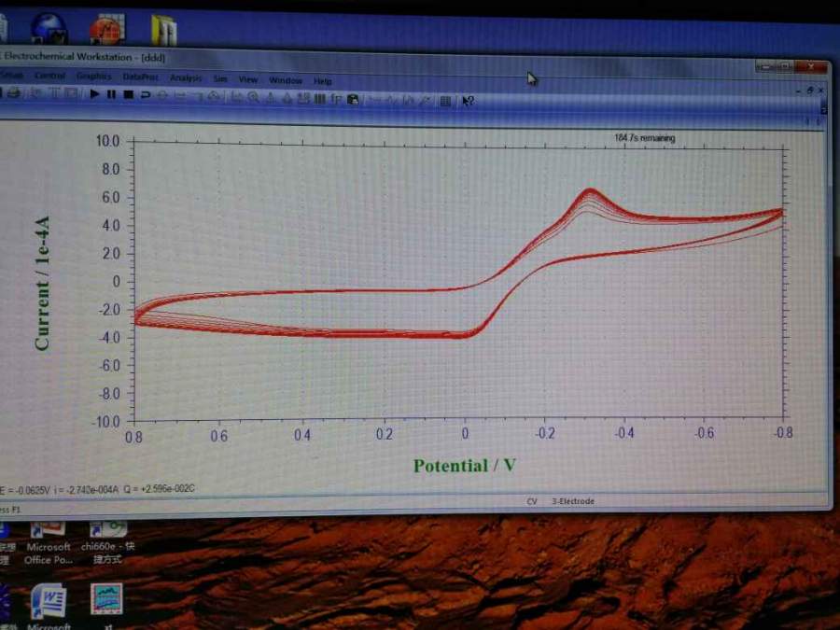Restore the inner ddd document window

click(809, 91)
